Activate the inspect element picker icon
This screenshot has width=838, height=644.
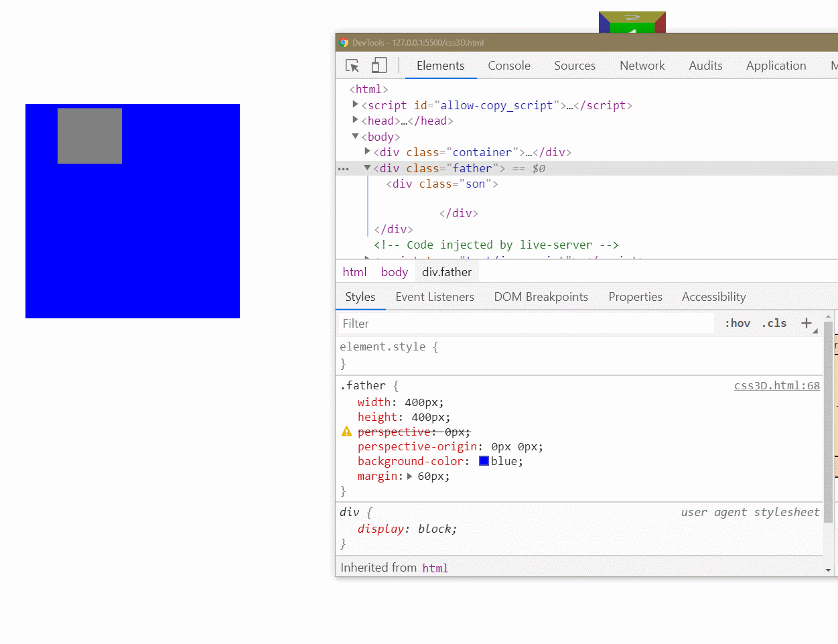352,66
